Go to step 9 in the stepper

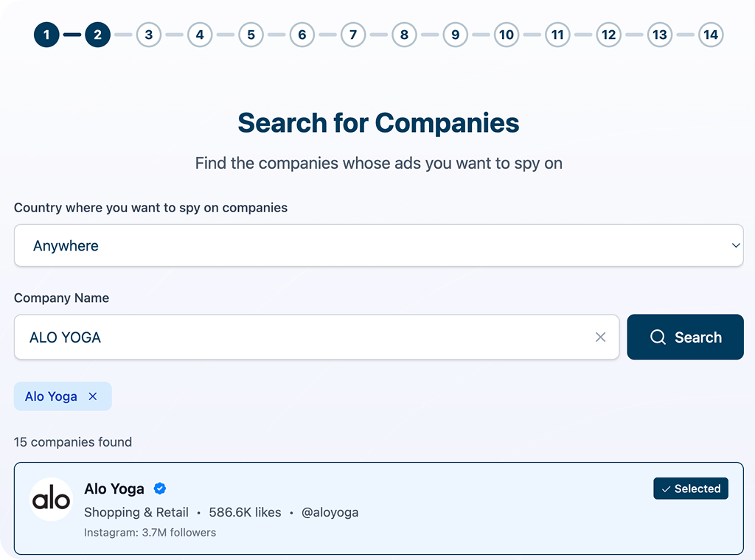(x=455, y=35)
